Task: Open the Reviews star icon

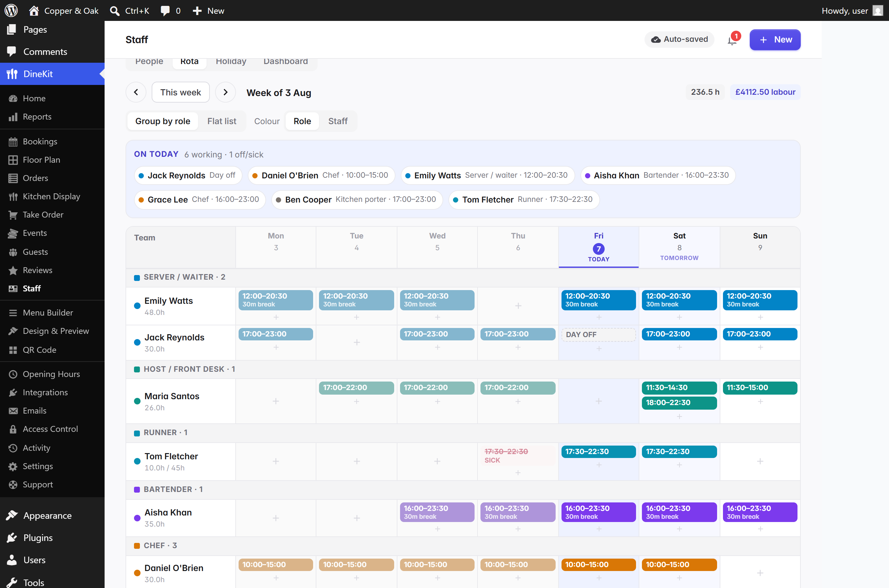Action: pyautogui.click(x=13, y=270)
